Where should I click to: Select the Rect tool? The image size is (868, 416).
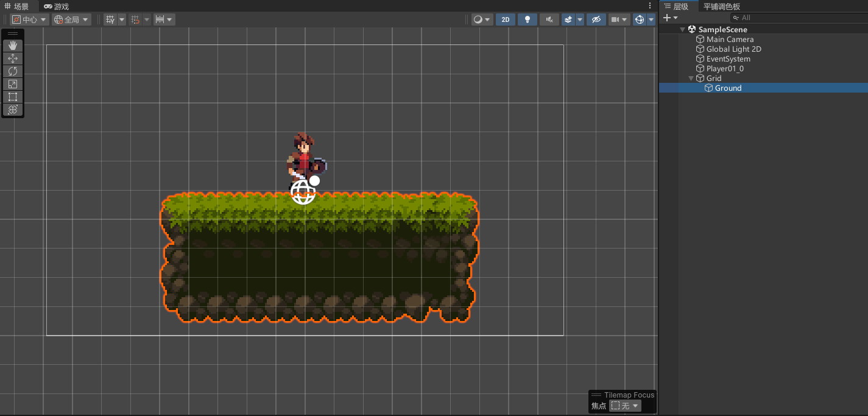point(13,97)
